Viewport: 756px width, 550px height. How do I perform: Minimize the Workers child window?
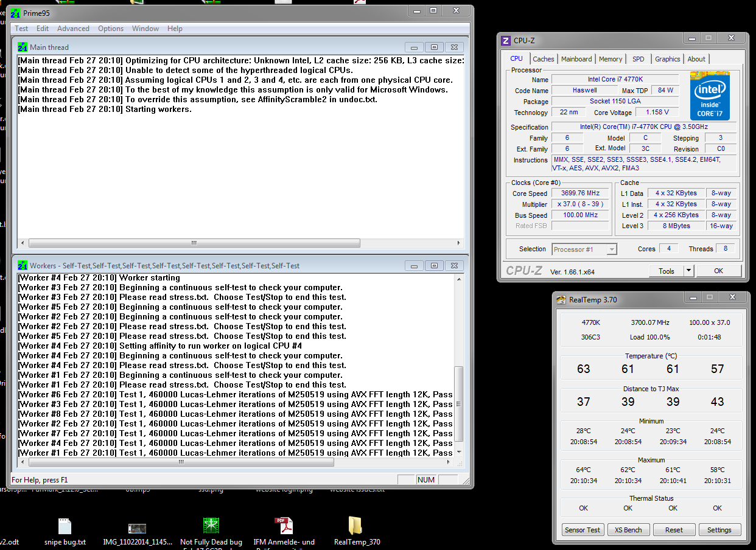[x=415, y=265]
